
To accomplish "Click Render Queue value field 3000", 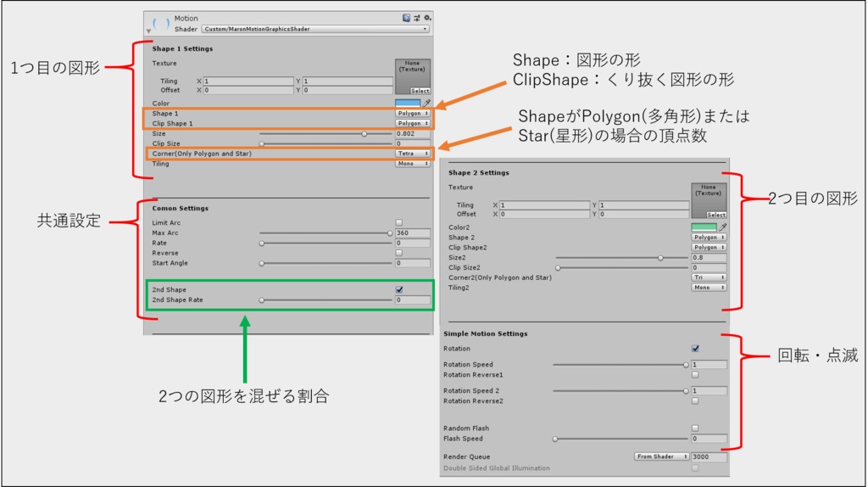I will (x=709, y=456).
